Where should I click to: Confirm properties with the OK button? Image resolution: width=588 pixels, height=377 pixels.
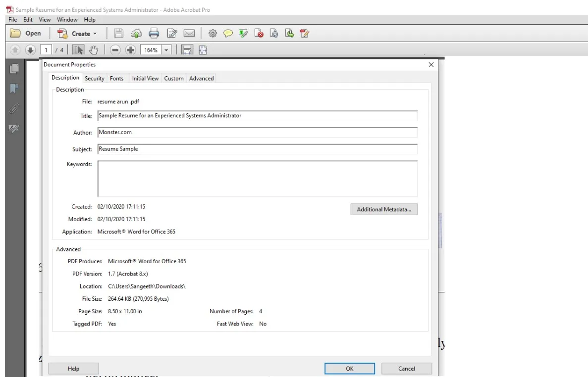[349, 368]
